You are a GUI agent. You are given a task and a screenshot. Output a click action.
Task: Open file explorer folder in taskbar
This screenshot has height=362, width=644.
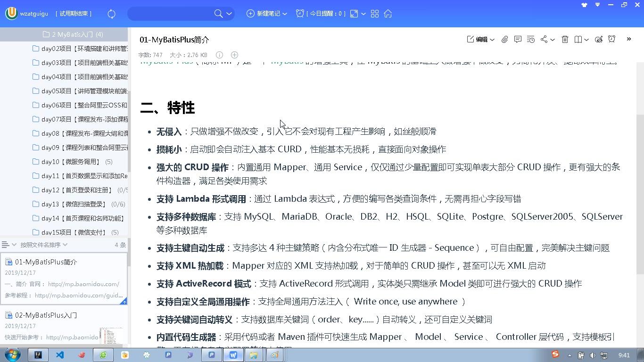tap(253, 355)
